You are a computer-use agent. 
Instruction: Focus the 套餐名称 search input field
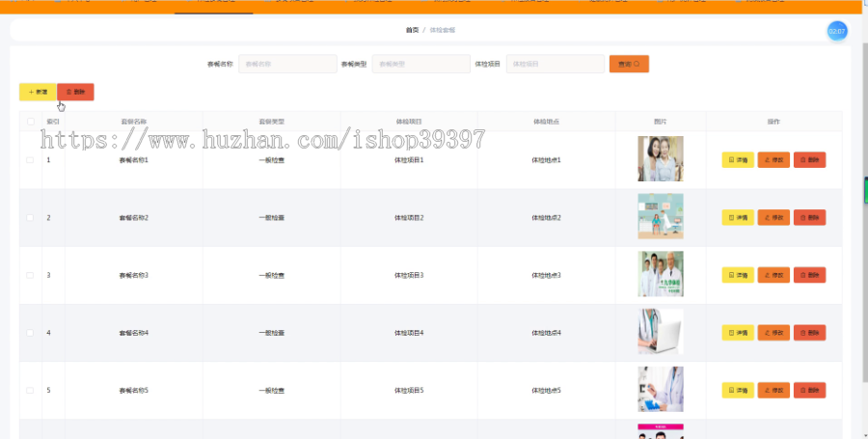[287, 64]
